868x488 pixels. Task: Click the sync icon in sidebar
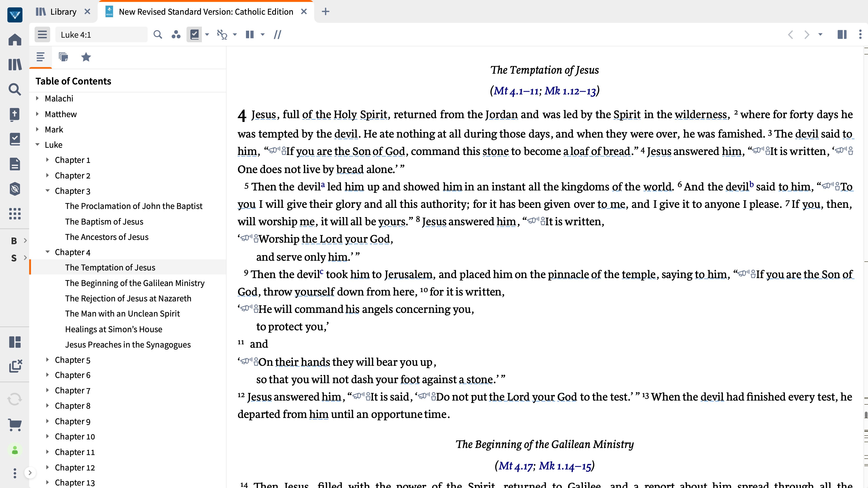(15, 399)
